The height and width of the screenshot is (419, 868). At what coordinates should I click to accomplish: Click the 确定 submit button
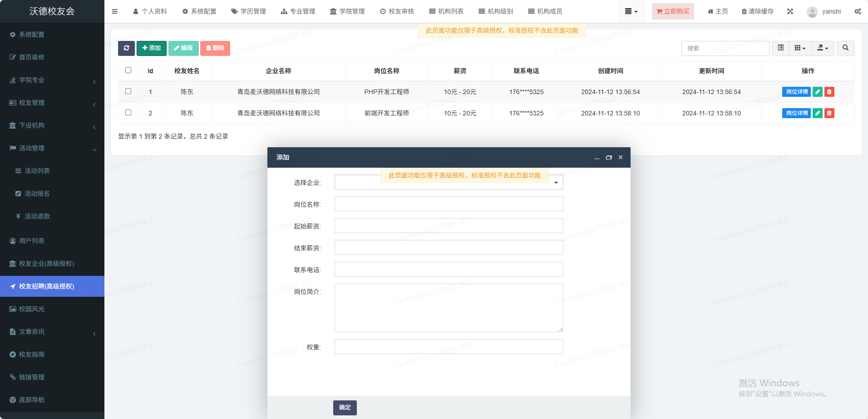[x=345, y=408]
